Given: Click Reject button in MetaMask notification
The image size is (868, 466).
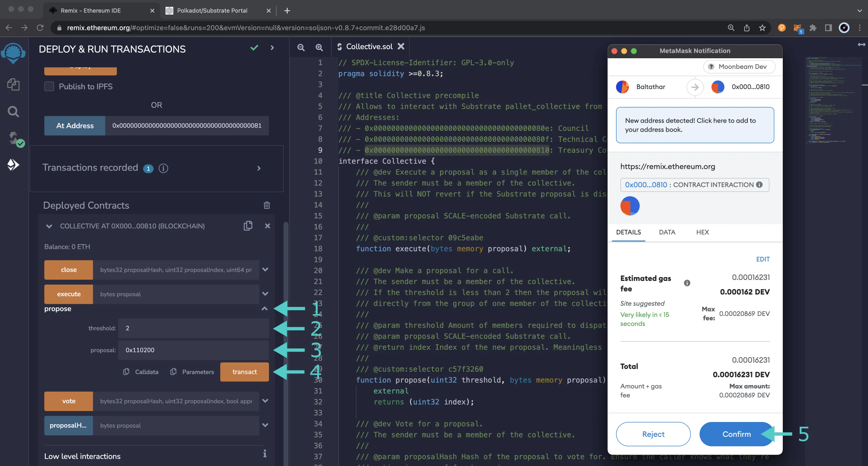Looking at the screenshot, I should (654, 434).
